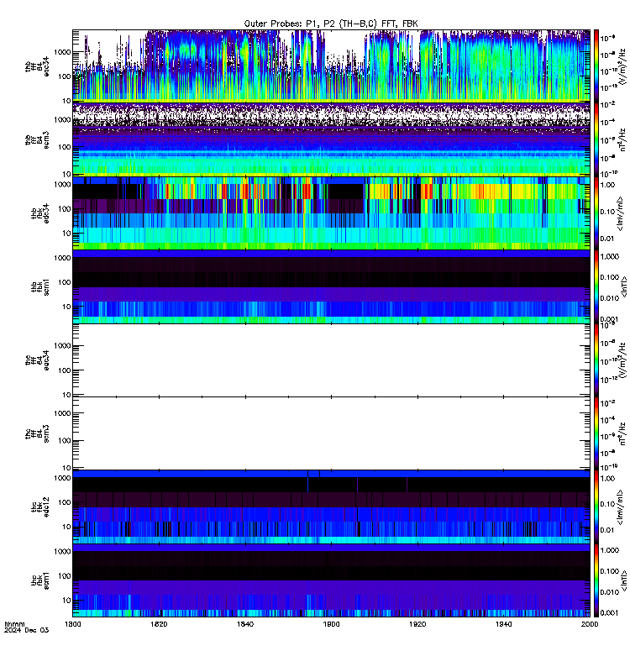Click the 'thc fbk edc12' panel axis label
630x672 pixels.
pyautogui.click(x=39, y=507)
